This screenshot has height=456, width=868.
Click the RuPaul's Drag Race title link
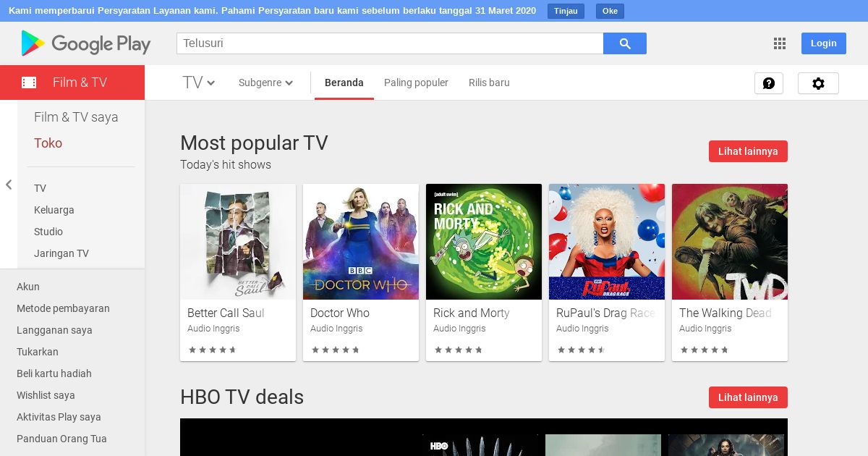[x=606, y=313]
